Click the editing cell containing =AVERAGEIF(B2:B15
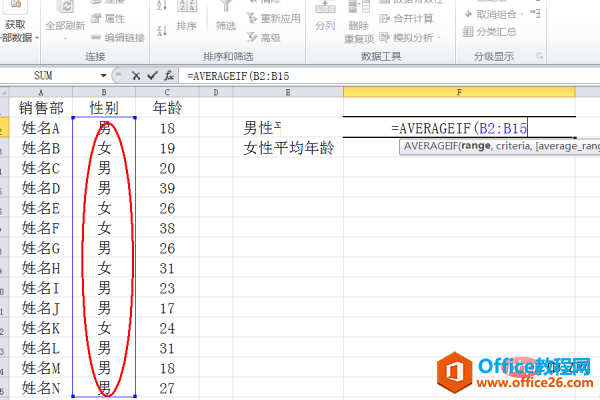This screenshot has height=400, width=600. point(459,128)
